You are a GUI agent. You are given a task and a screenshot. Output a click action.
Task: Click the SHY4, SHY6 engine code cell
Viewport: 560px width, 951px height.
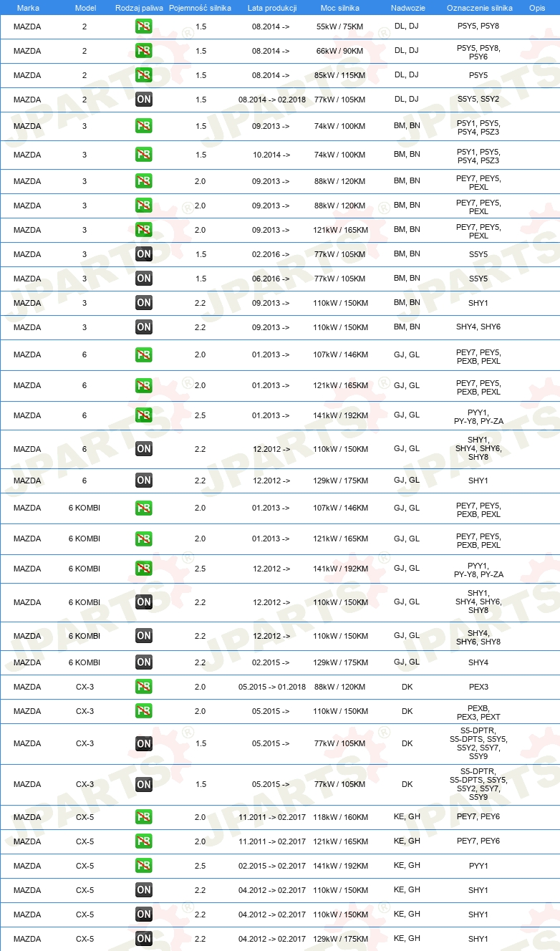point(479,327)
